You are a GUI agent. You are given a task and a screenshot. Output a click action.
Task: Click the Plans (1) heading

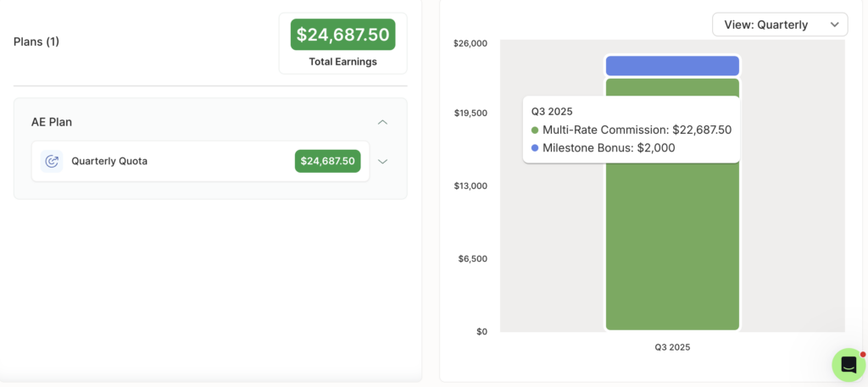point(36,42)
